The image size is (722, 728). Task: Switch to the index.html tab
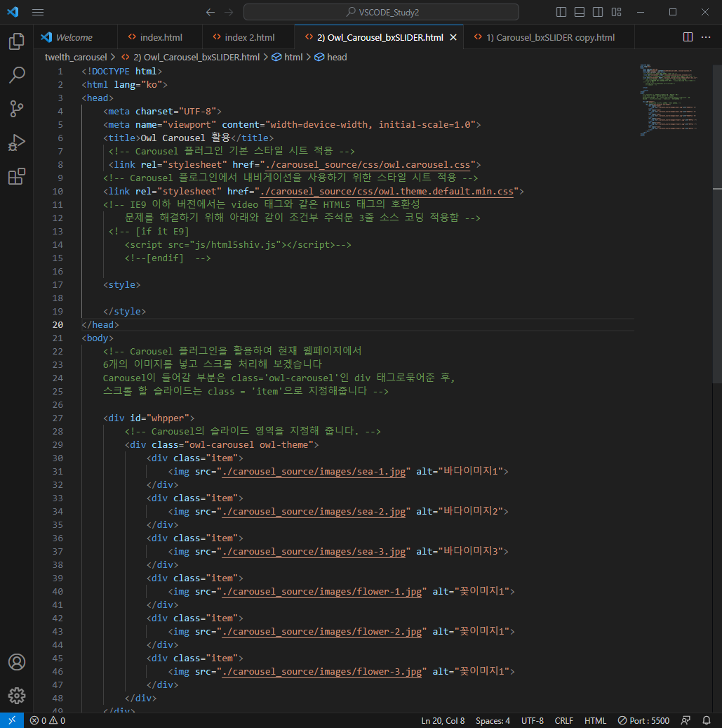pos(160,38)
